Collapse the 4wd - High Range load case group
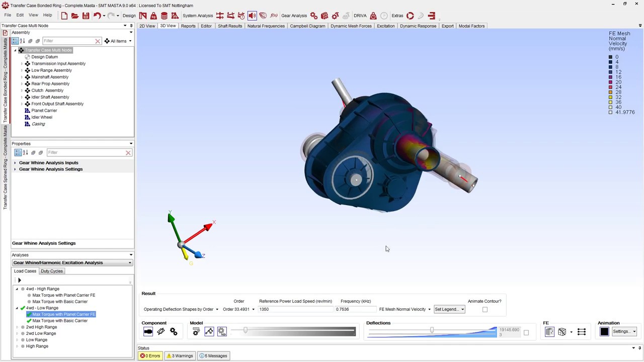 (x=17, y=289)
